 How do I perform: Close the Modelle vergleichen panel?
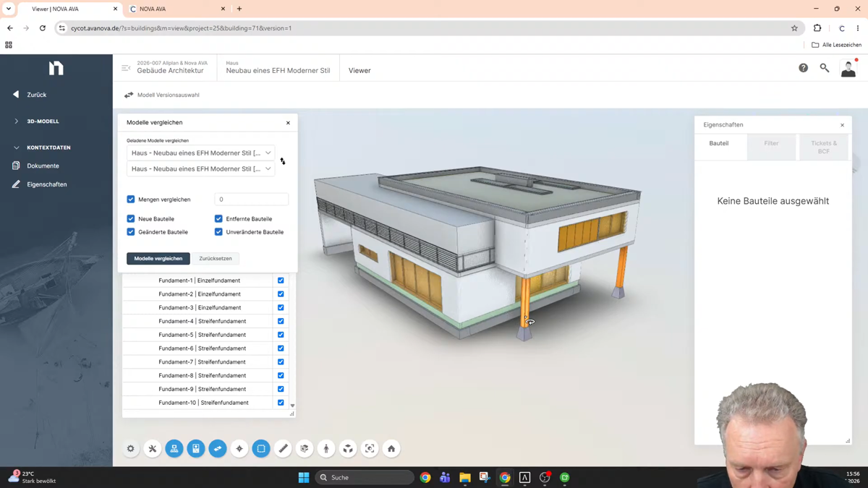pos(288,123)
